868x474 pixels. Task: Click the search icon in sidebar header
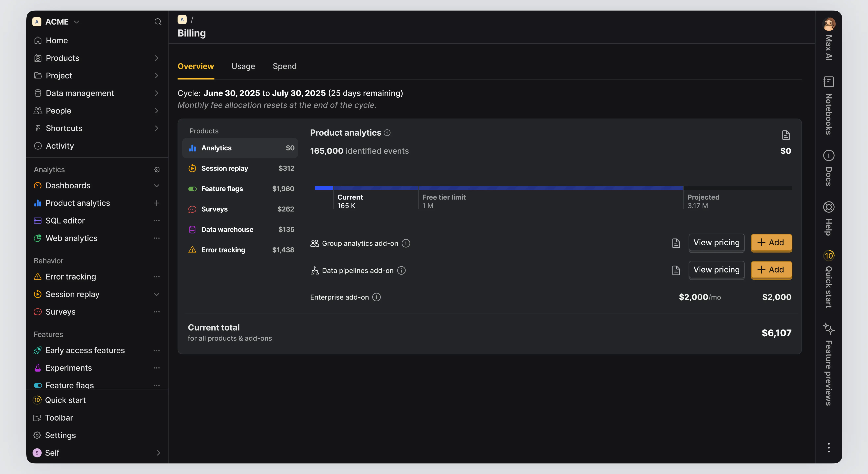tap(158, 22)
